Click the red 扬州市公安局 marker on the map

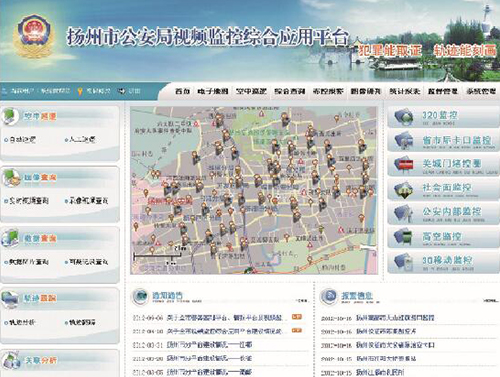pos(170,201)
